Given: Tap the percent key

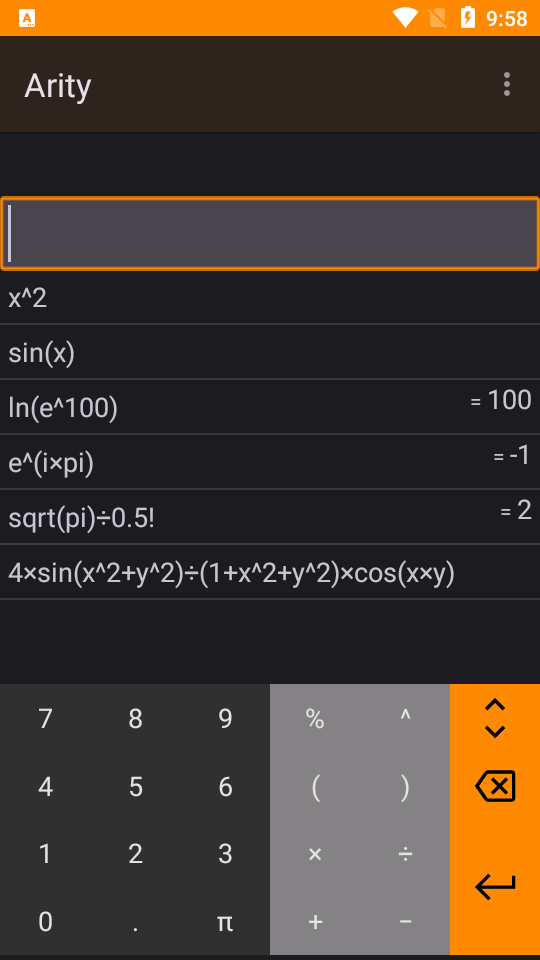Looking at the screenshot, I should (x=315, y=718).
